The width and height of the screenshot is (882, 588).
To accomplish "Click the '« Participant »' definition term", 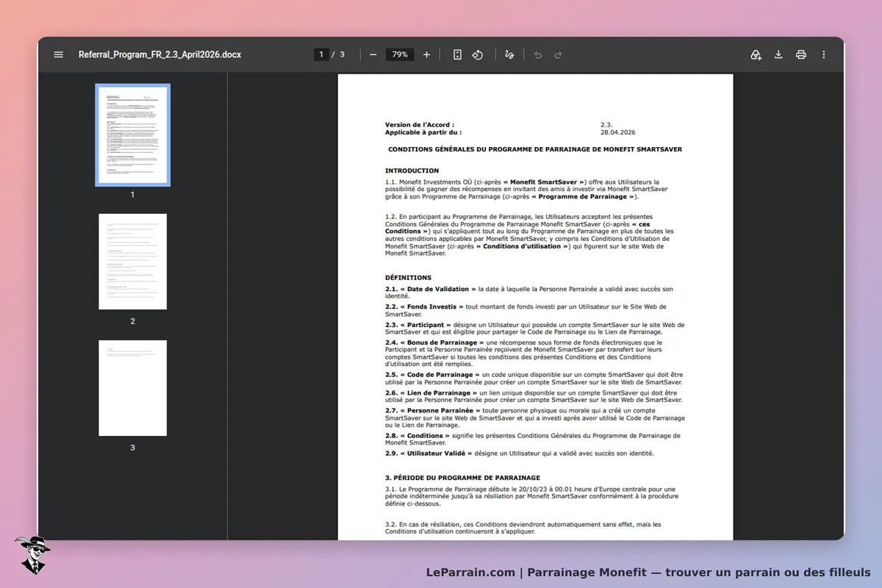I will [x=426, y=324].
